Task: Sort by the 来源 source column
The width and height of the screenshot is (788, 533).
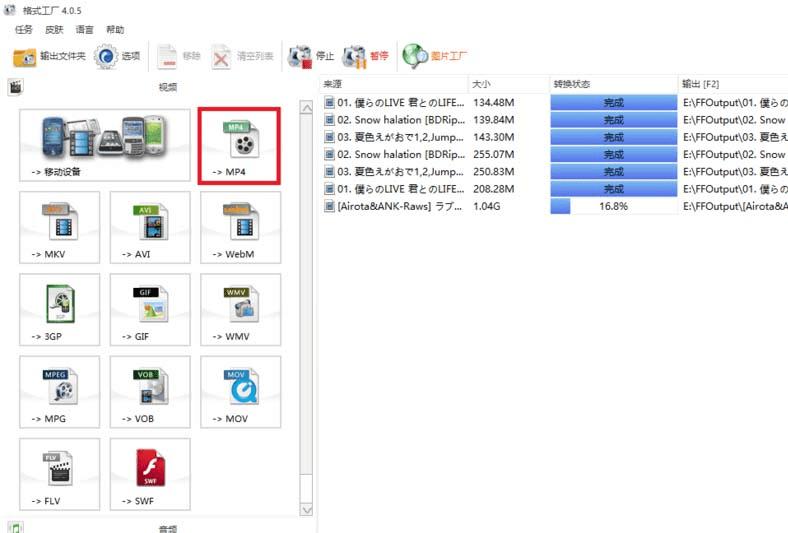Action: click(x=394, y=84)
